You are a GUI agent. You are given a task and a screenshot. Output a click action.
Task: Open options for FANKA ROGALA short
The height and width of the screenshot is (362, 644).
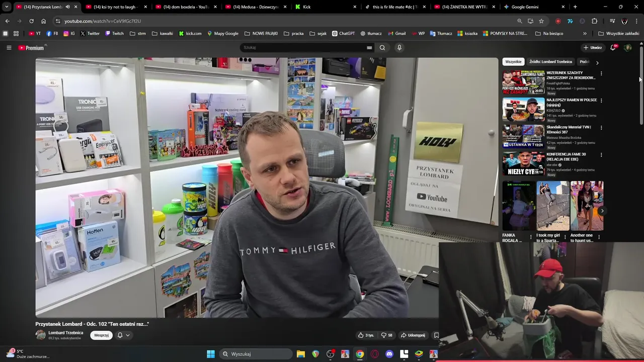click(530, 237)
